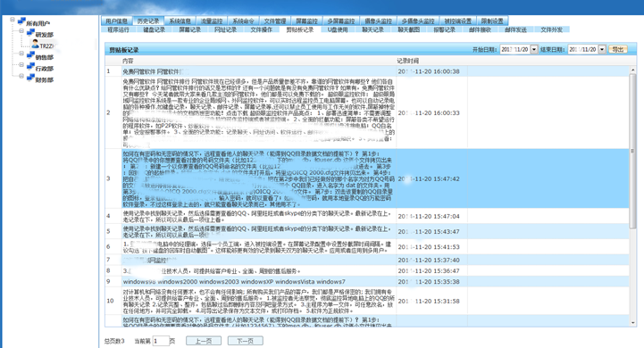Click the 财务部 department computers icon

(x=30, y=78)
